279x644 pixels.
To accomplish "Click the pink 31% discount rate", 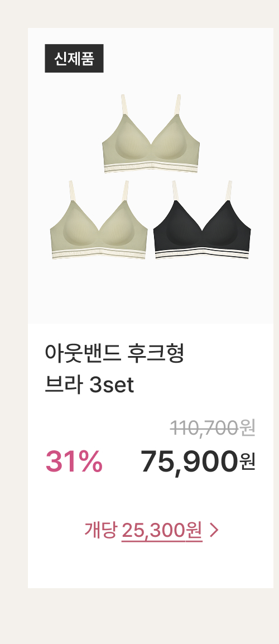I will point(74,462).
